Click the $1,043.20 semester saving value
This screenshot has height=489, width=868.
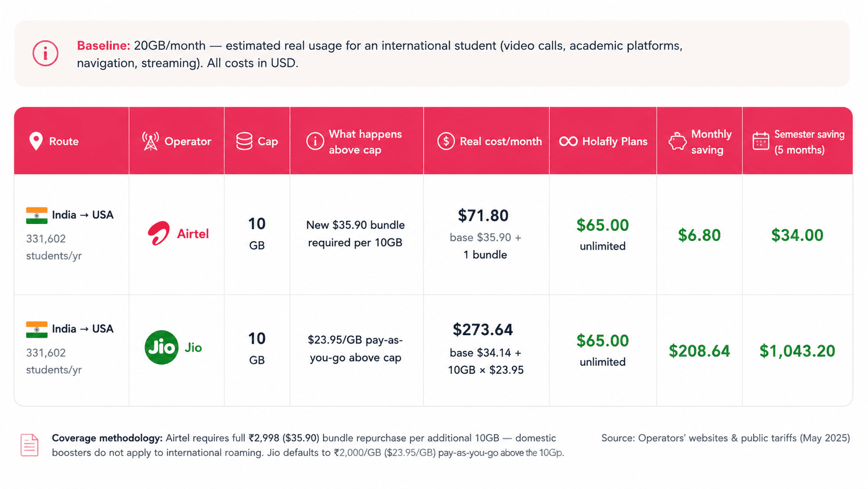click(797, 351)
